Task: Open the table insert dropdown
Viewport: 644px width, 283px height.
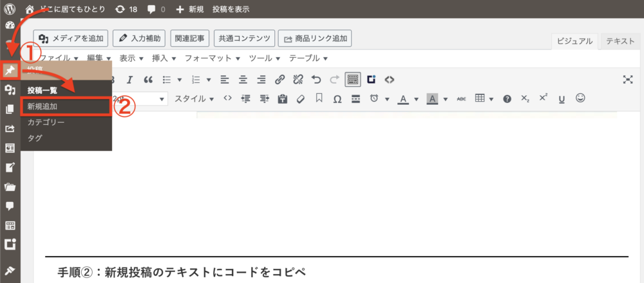Action: [484, 99]
